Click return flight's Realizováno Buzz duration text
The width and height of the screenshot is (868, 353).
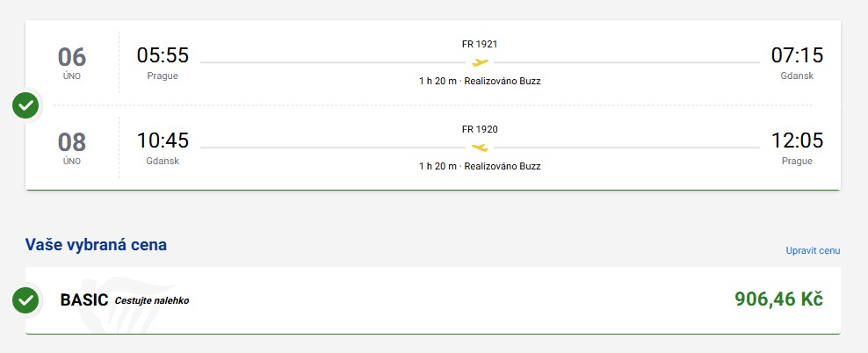[480, 166]
